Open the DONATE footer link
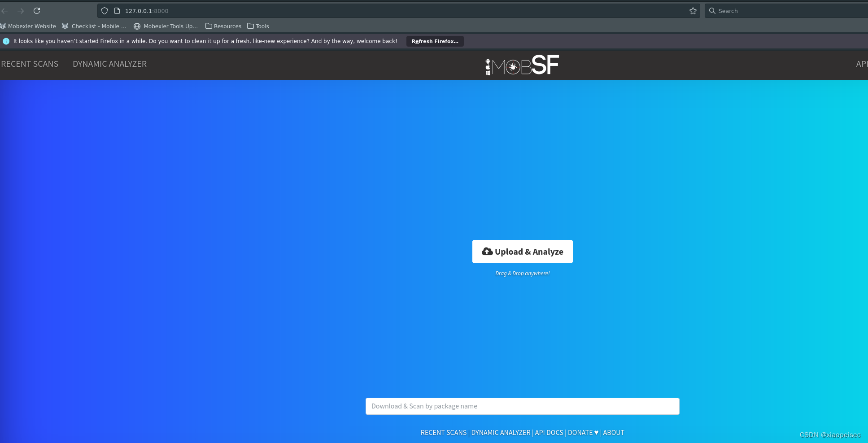Screen dimensions: 868x443 [583, 433]
